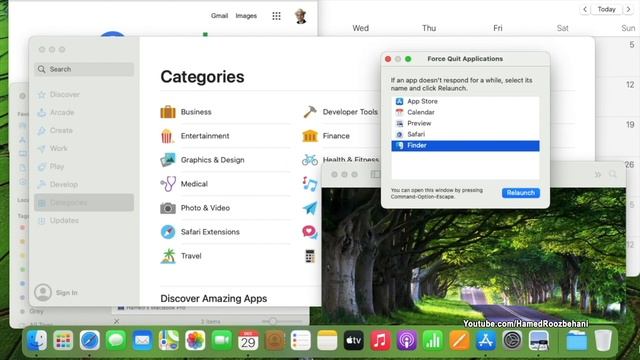Viewport: 640px width, 360px height.
Task: Open Mail app in the Dock
Action: [x=142, y=340]
